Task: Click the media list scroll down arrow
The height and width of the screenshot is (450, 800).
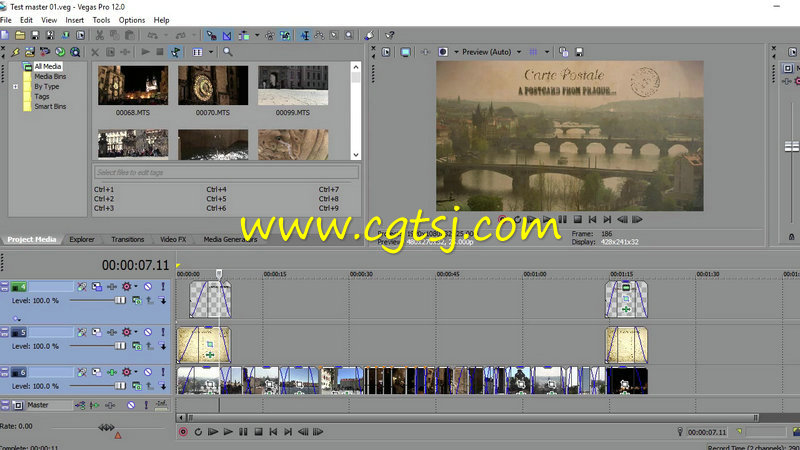Action: (356, 155)
